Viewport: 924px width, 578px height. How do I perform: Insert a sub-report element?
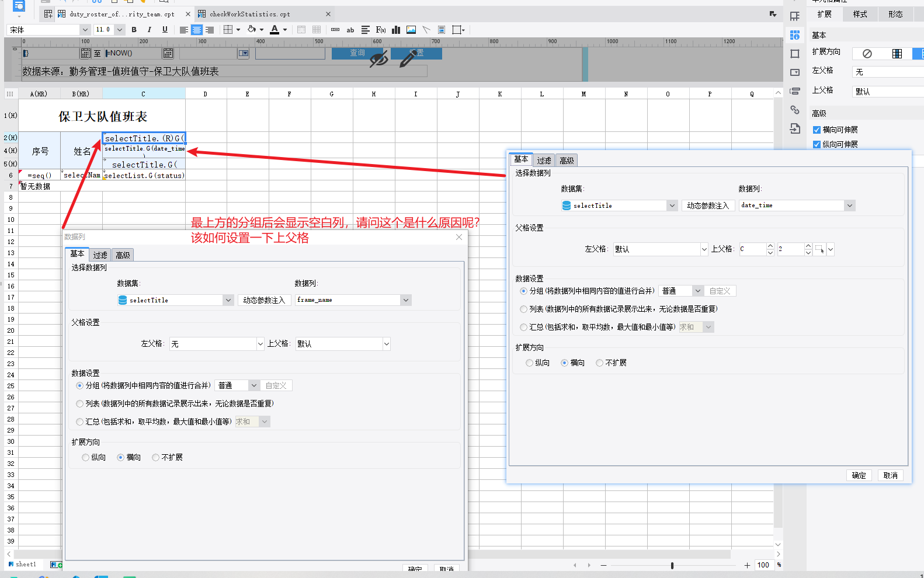442,30
